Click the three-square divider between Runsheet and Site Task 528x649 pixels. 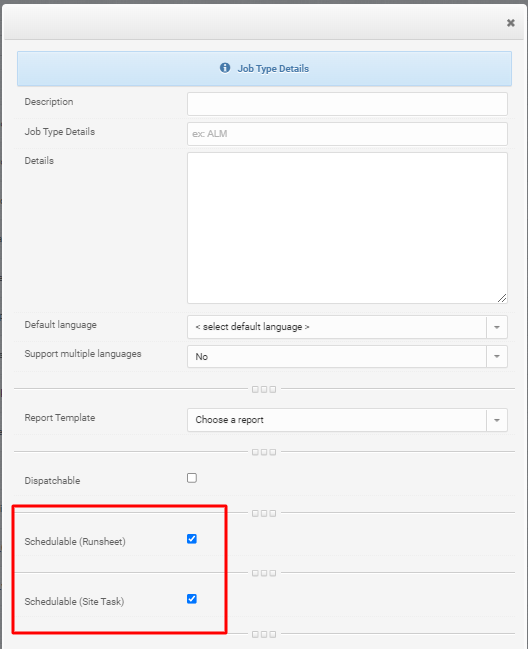[264, 573]
